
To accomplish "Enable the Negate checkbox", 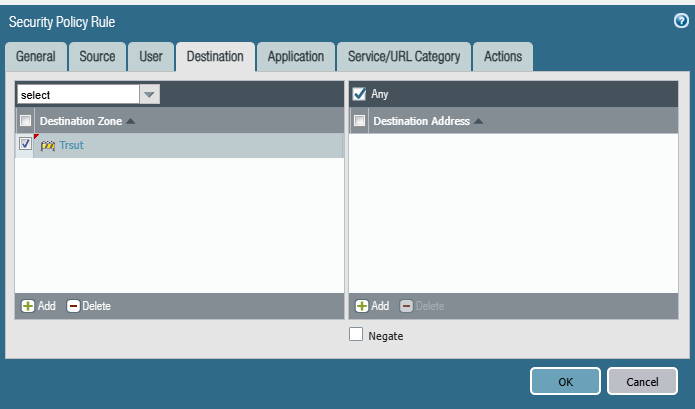I will [355, 334].
